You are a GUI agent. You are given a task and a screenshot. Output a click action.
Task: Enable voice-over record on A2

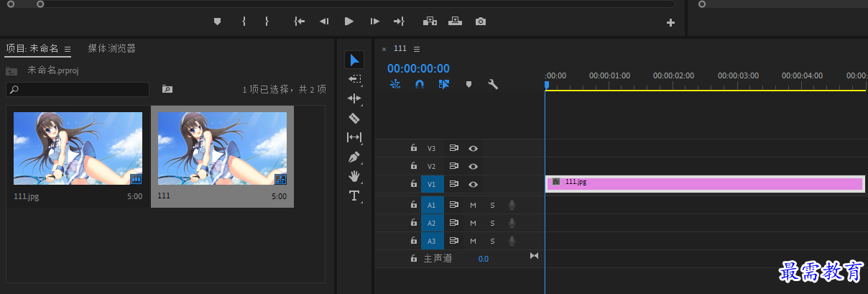(x=512, y=223)
